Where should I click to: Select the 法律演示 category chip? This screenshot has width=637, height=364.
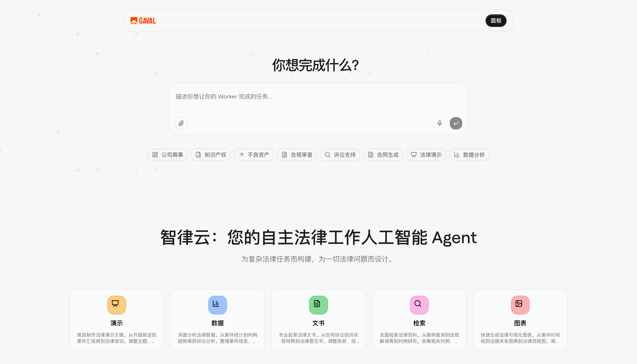coord(426,155)
